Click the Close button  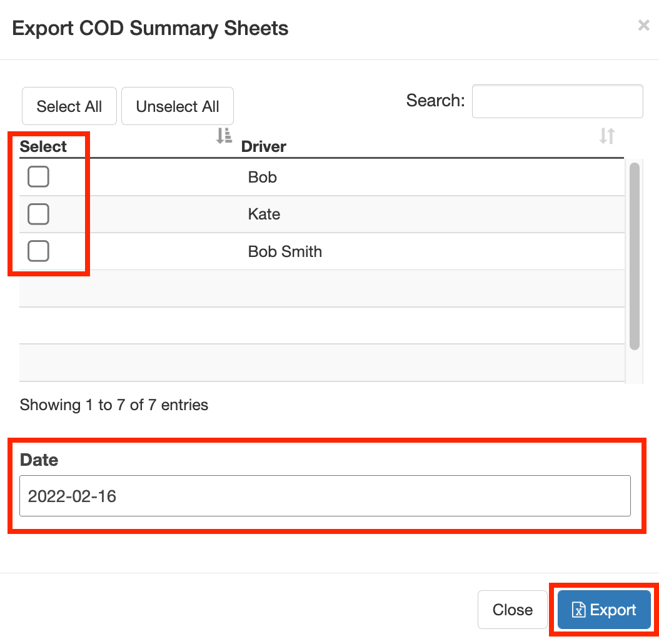tap(512, 610)
